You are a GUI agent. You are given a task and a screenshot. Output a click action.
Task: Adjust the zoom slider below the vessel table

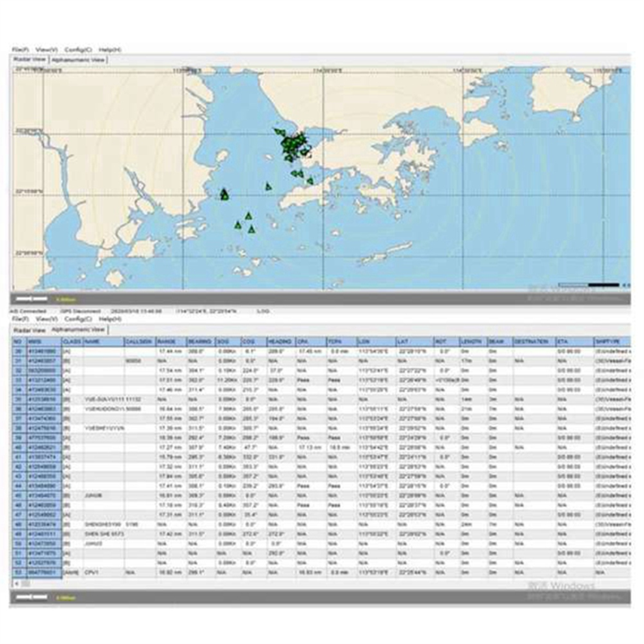click(32, 597)
